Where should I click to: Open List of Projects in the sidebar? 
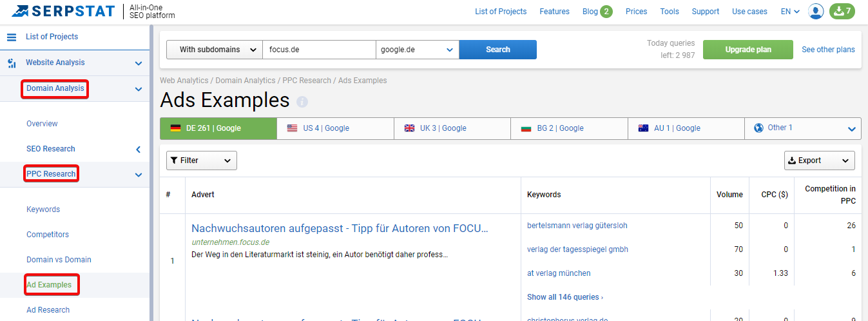pyautogui.click(x=52, y=37)
